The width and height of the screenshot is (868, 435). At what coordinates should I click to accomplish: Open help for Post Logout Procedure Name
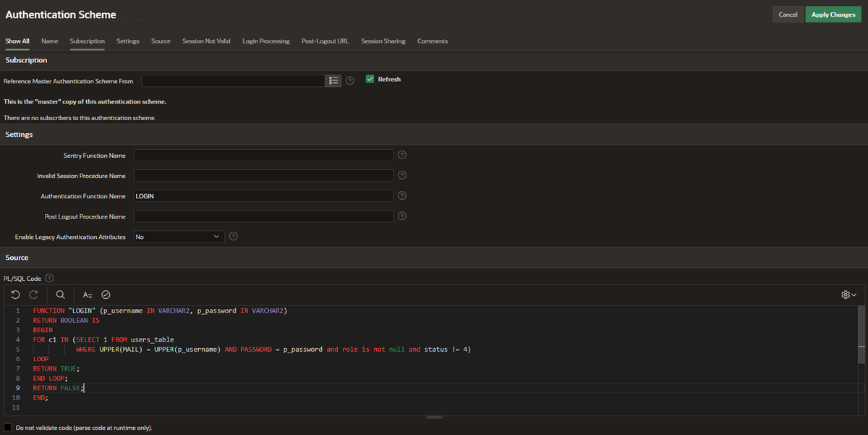tap(402, 216)
